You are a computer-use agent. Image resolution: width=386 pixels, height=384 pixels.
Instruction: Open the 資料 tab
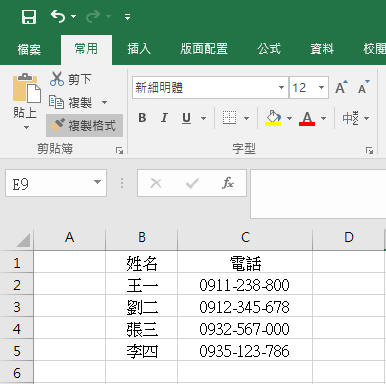tap(322, 49)
